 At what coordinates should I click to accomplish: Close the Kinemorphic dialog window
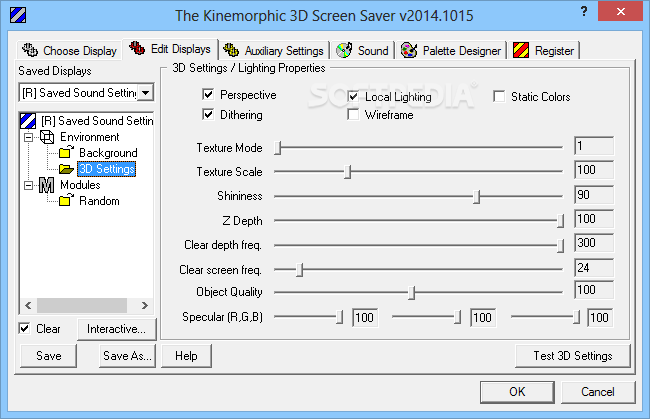(x=620, y=11)
